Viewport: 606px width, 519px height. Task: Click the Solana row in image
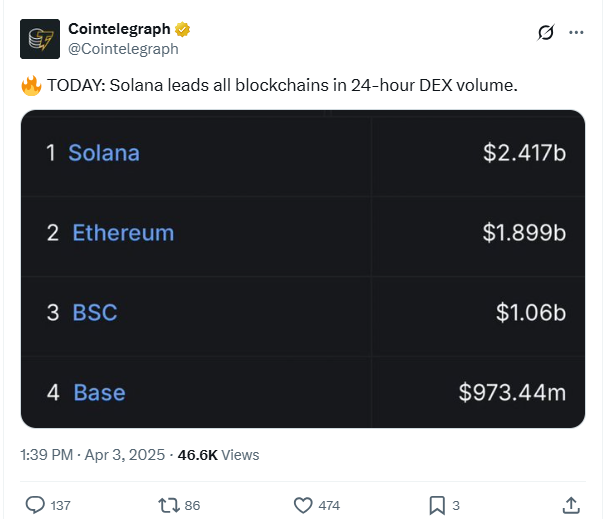303,153
